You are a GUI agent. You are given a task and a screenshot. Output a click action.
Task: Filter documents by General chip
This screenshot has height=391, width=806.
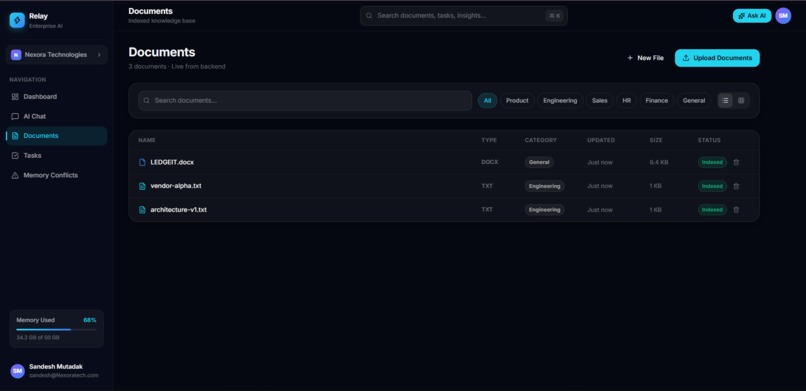694,101
